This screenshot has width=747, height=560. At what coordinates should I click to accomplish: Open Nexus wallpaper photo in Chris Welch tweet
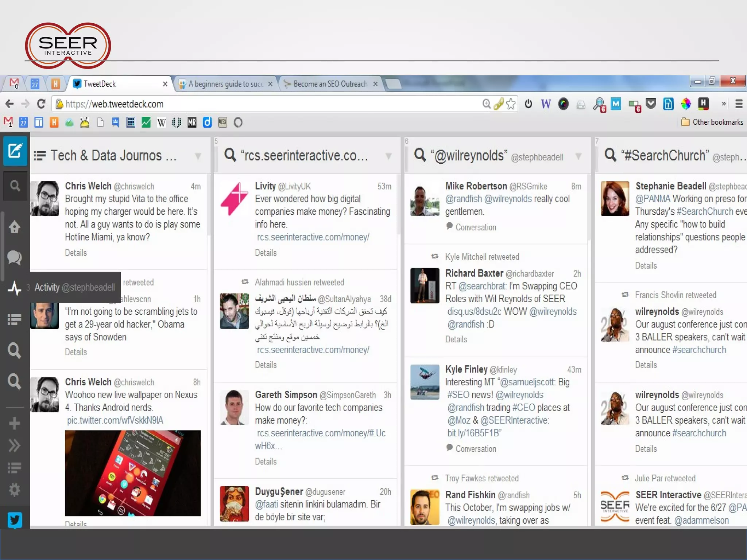tap(133, 473)
